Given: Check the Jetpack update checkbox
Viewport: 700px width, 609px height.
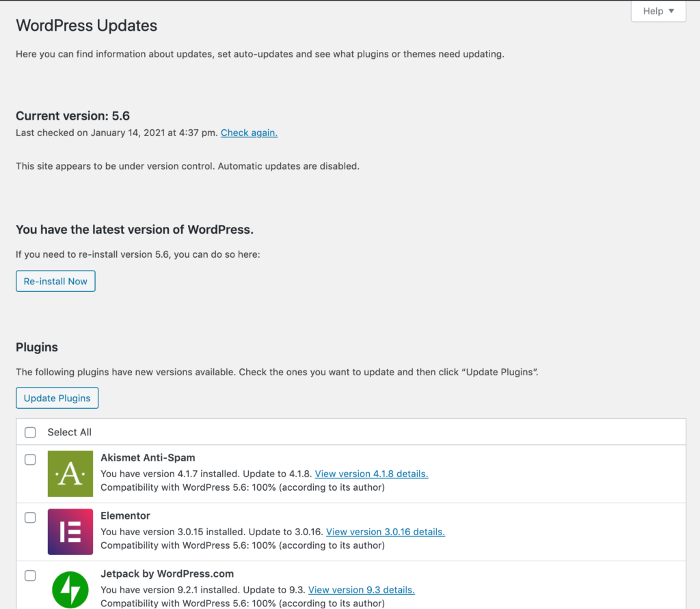Looking at the screenshot, I should point(30,576).
